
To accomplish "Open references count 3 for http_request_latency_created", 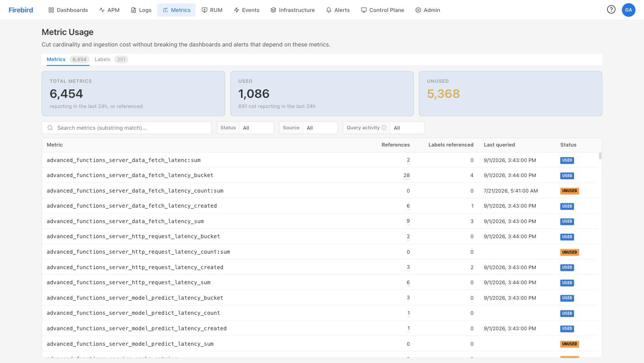I will (408, 267).
